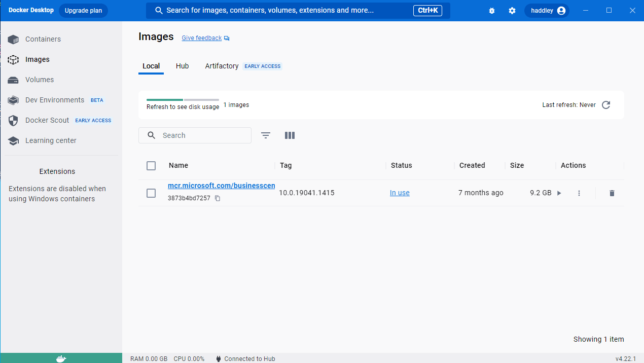
Task: Toggle the select all images checkbox
Action: point(151,166)
